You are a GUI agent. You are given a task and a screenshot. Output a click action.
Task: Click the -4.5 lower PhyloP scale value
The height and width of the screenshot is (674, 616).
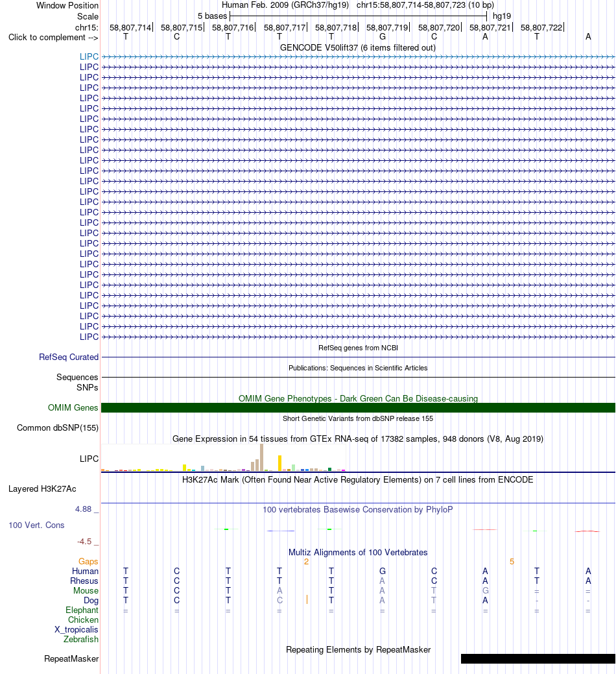(x=84, y=542)
